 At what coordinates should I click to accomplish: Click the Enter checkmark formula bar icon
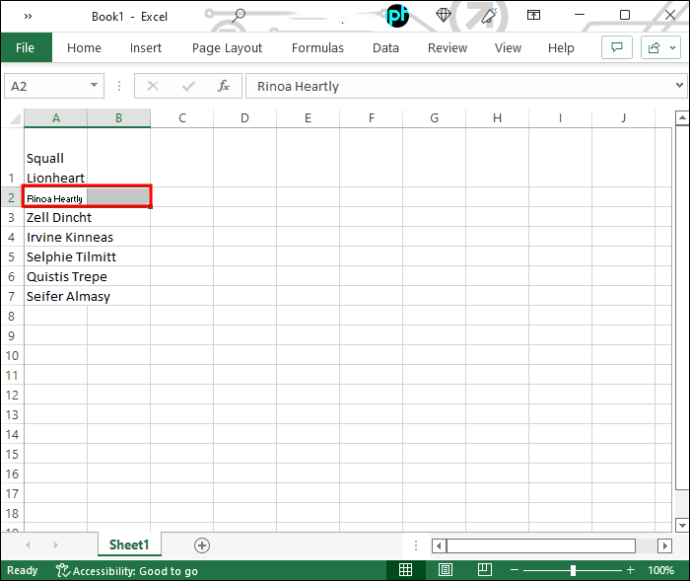point(188,86)
